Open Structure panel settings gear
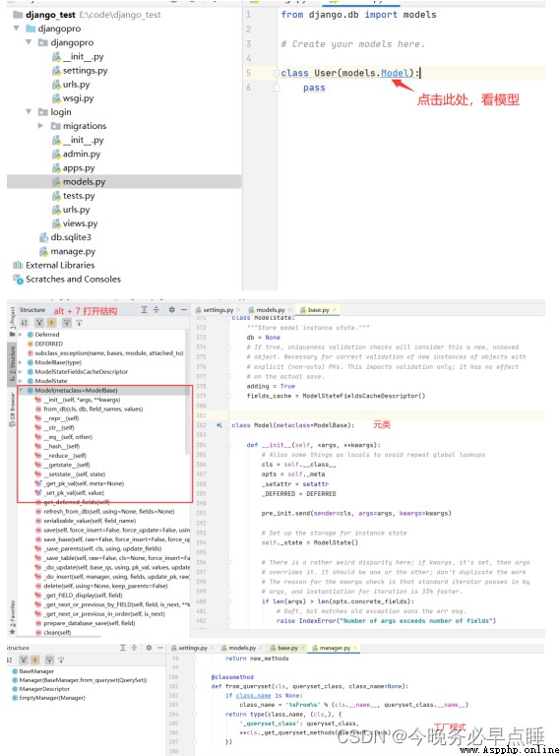The width and height of the screenshot is (560, 756). (171, 309)
